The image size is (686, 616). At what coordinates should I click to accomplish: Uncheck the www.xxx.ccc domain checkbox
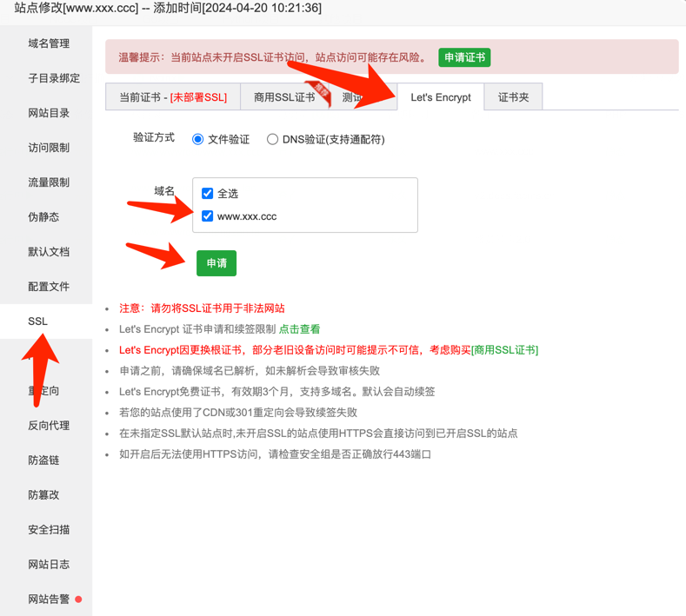[208, 215]
